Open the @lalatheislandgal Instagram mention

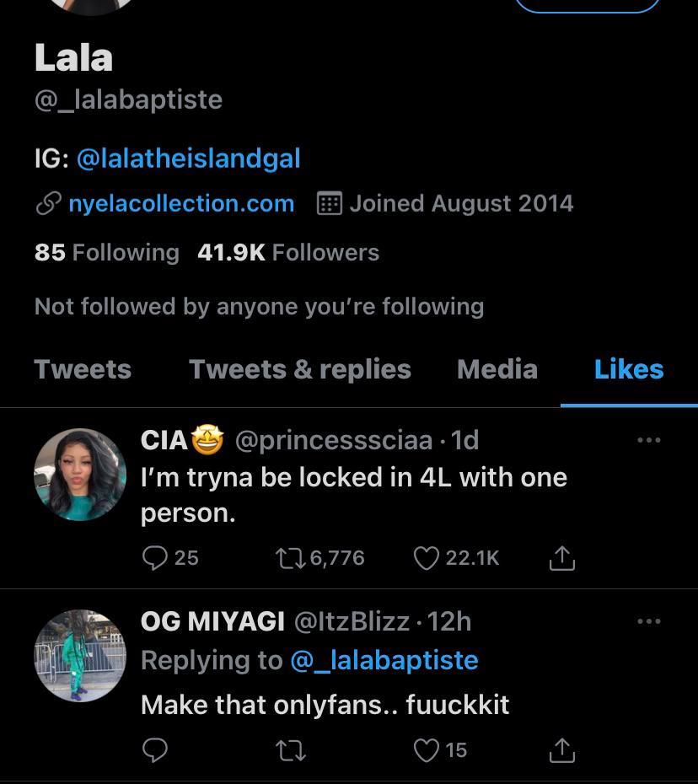(188, 158)
